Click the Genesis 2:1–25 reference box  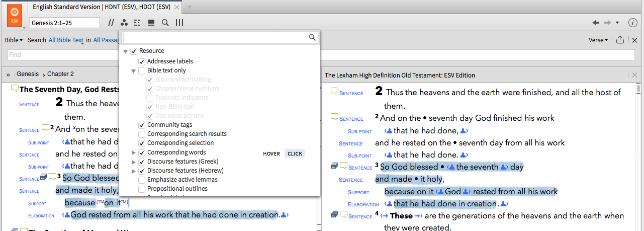tap(65, 23)
